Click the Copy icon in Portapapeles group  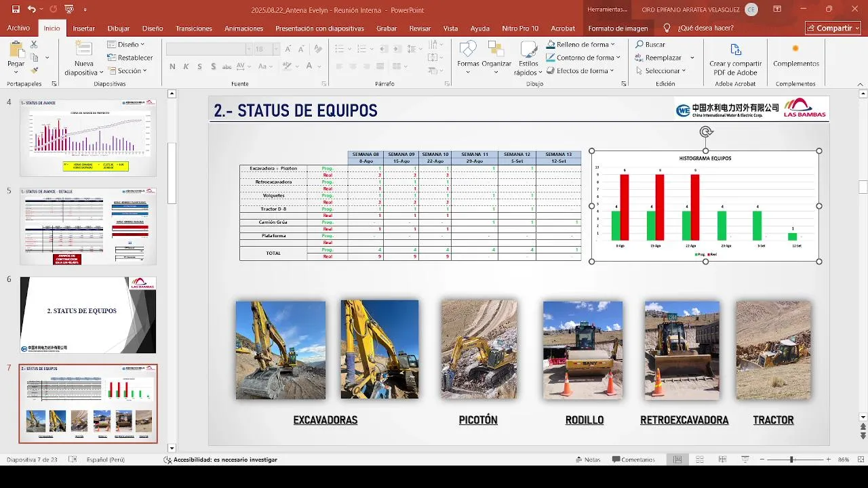click(34, 58)
